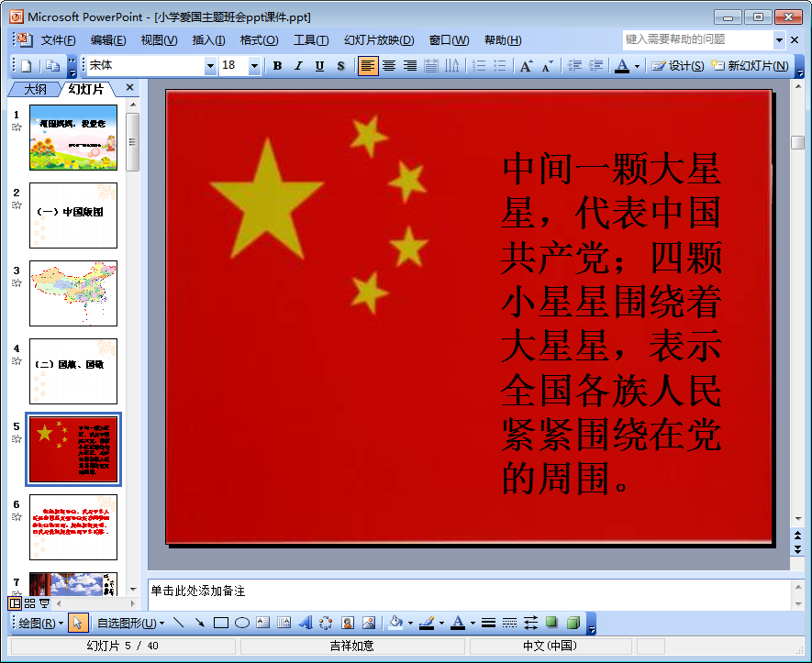
Task: Apply font color with the top toolbar A icon
Action: [622, 66]
